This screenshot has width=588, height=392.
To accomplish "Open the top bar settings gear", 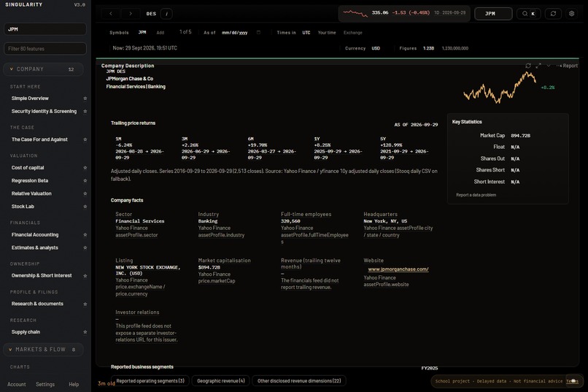I will pyautogui.click(x=571, y=13).
